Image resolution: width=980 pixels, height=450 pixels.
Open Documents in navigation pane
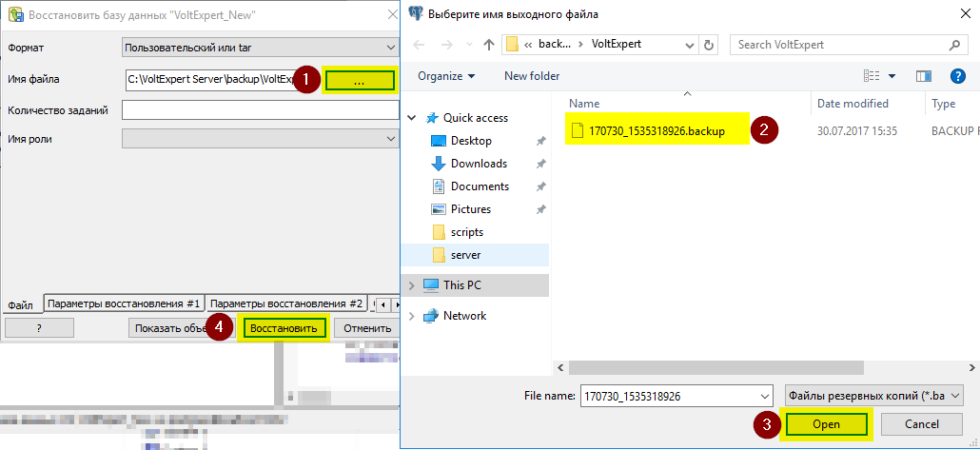480,186
